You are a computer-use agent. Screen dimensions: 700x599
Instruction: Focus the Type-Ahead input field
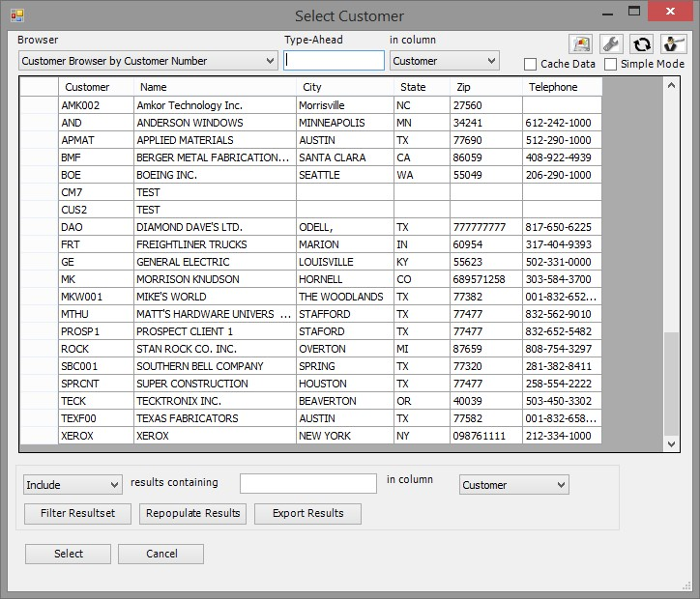click(334, 60)
